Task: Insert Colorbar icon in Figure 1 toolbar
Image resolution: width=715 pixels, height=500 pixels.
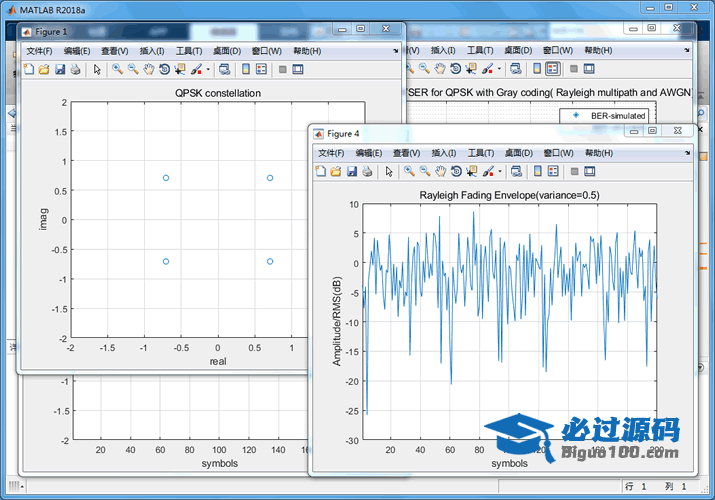Action: pyautogui.click(x=246, y=69)
